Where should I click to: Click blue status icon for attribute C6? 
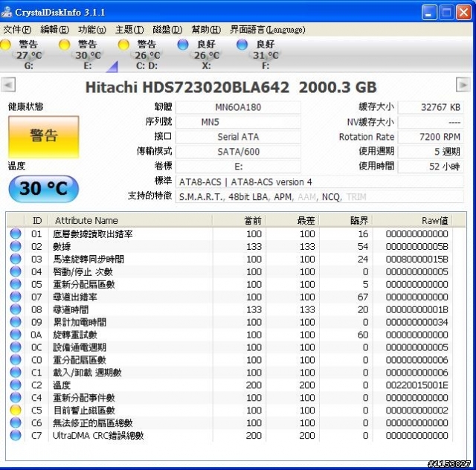pos(16,422)
